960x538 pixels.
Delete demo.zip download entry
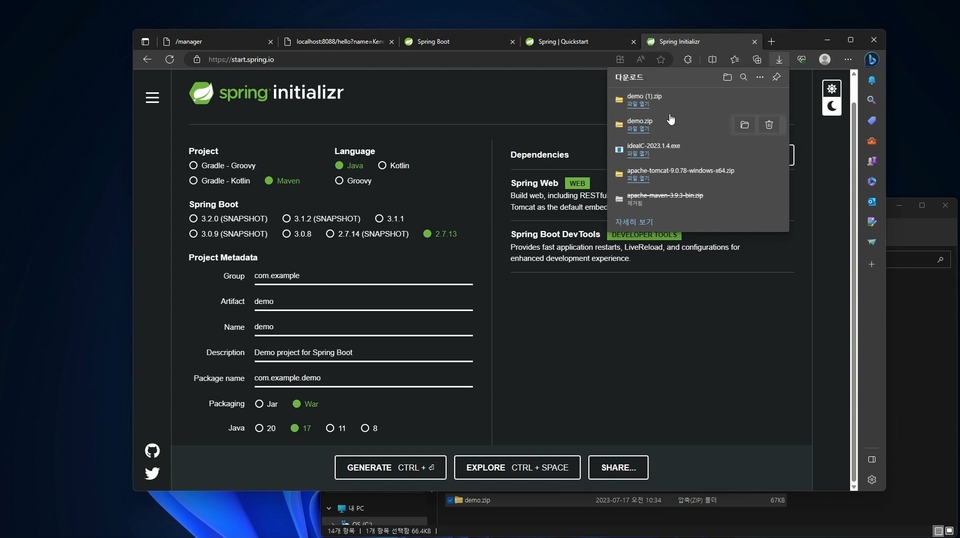(x=769, y=125)
